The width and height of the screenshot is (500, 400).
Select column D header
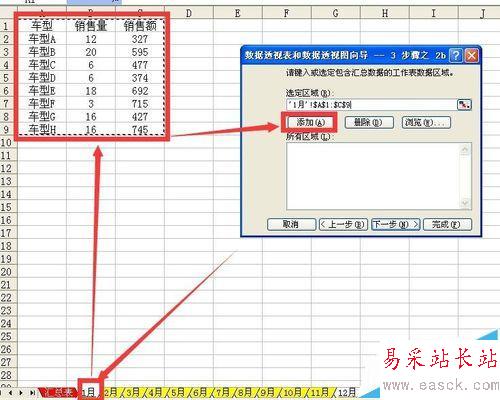tap(189, 13)
